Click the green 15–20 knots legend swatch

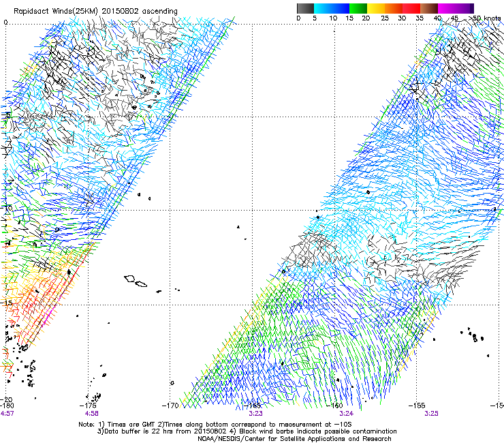(x=358, y=8)
